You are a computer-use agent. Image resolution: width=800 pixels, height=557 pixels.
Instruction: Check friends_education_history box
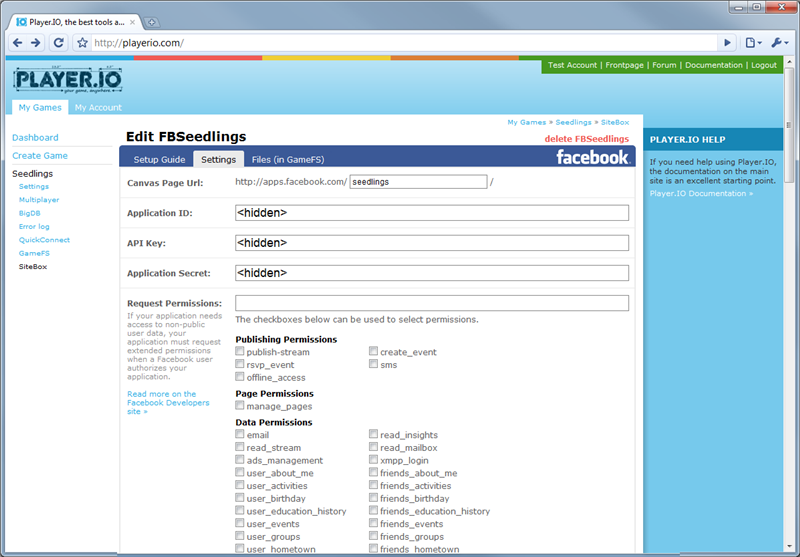click(x=373, y=510)
